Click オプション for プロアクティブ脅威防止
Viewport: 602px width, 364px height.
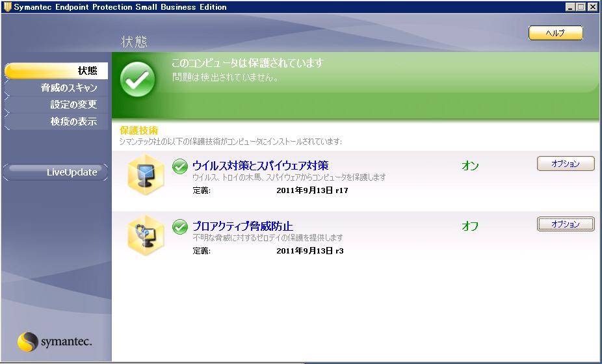(566, 224)
